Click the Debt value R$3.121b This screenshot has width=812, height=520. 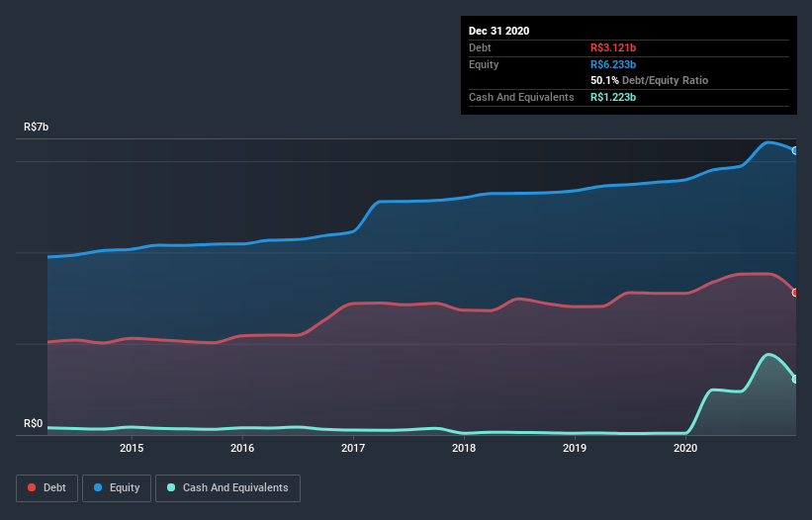point(613,47)
